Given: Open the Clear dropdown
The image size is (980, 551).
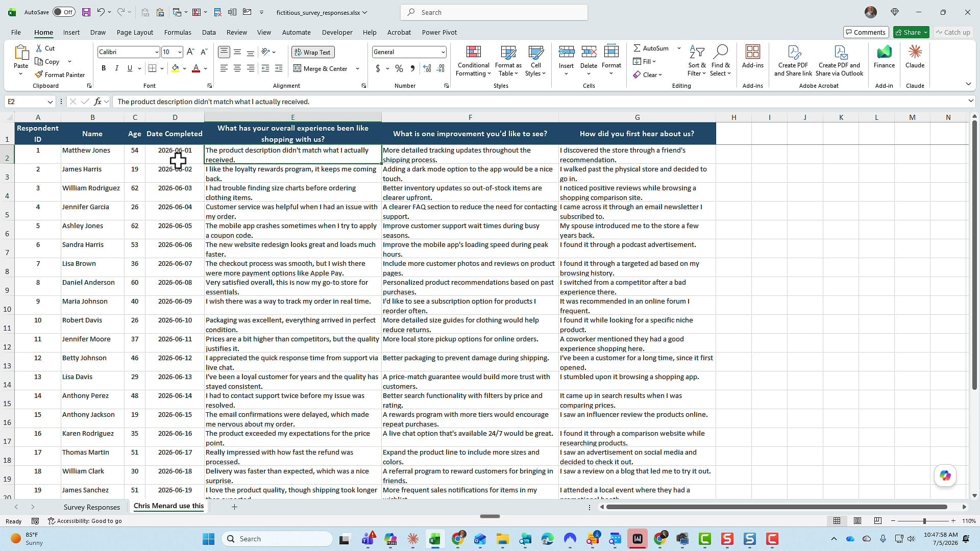Looking at the screenshot, I should click(x=648, y=74).
